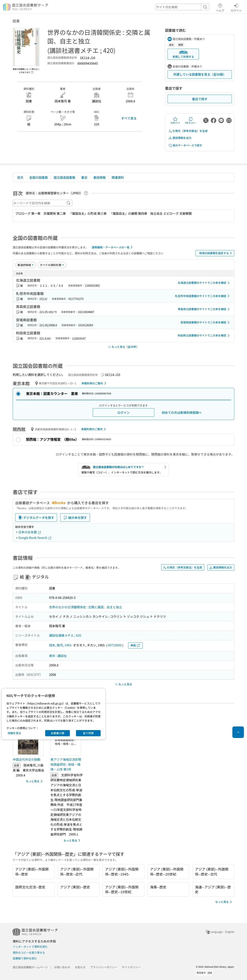247x980 pixels.
Task: Open 日本の古本屋 external link
Action: 29,532
